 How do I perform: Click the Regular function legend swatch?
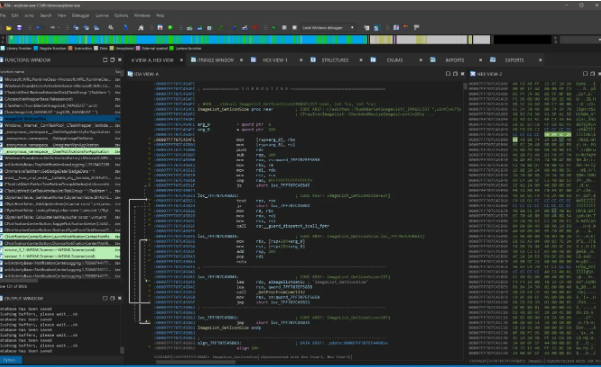[36, 48]
